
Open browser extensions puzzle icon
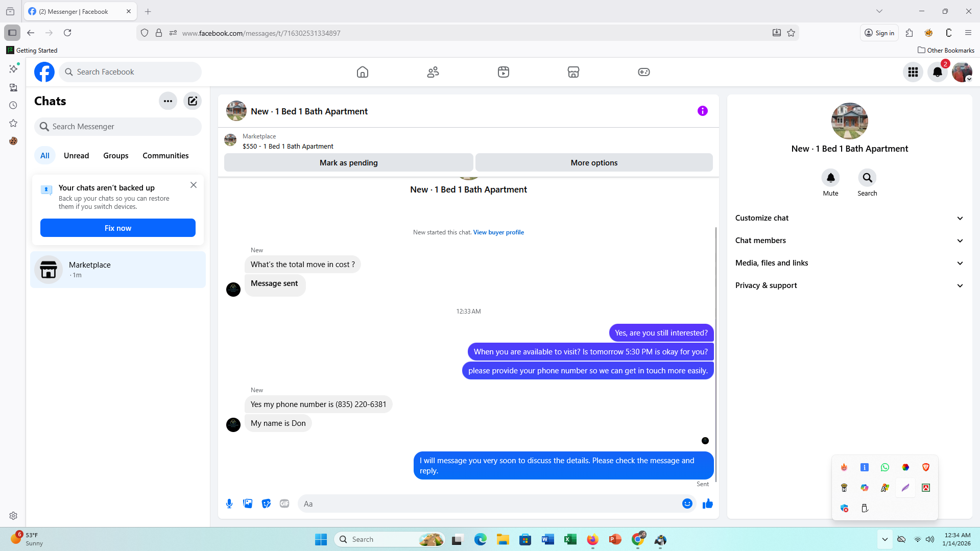pyautogui.click(x=909, y=33)
